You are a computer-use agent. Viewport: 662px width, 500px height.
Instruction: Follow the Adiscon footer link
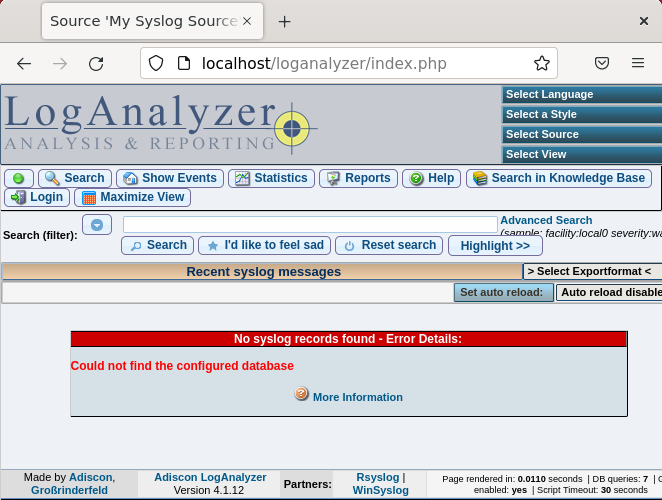pos(91,477)
